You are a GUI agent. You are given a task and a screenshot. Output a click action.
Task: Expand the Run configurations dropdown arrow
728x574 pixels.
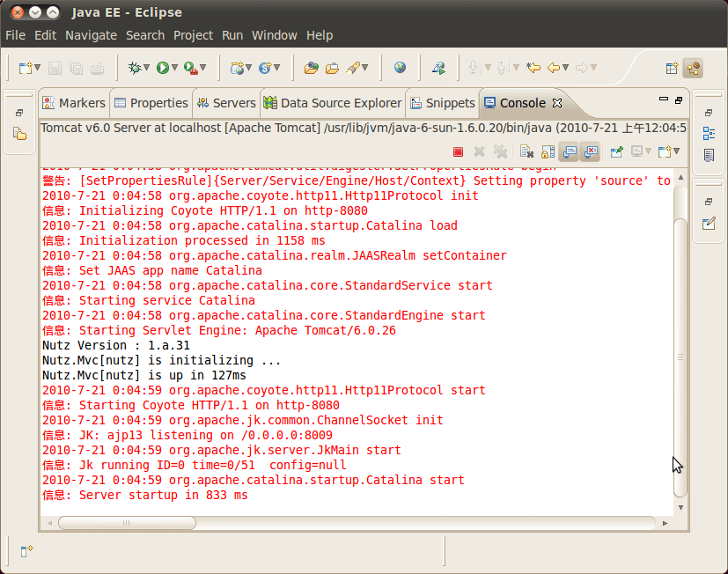pyautogui.click(x=175, y=68)
